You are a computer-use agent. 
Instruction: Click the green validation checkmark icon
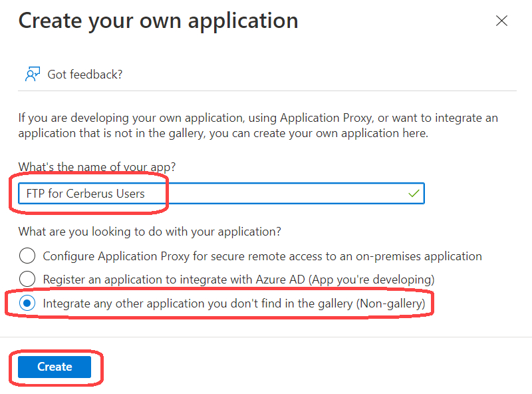[414, 194]
